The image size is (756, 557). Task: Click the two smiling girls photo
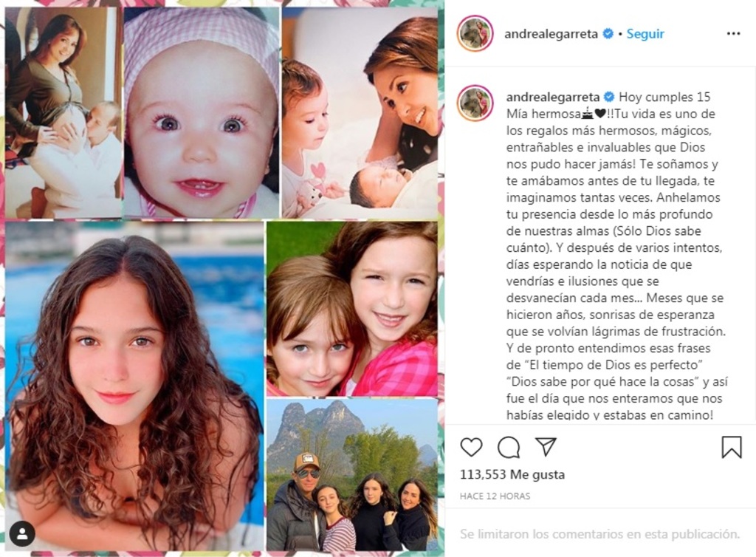pos(352,309)
